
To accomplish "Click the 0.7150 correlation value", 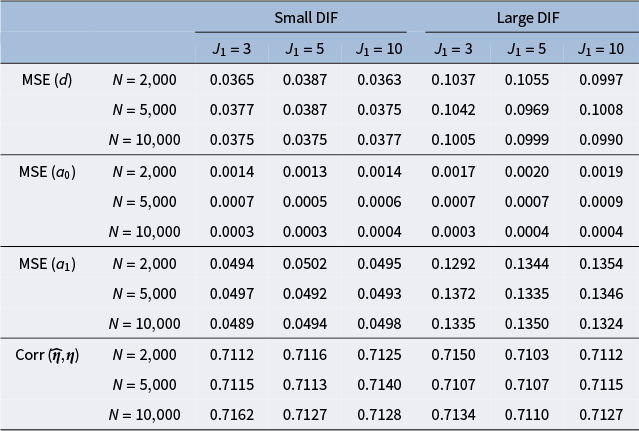I will tap(453, 354).
